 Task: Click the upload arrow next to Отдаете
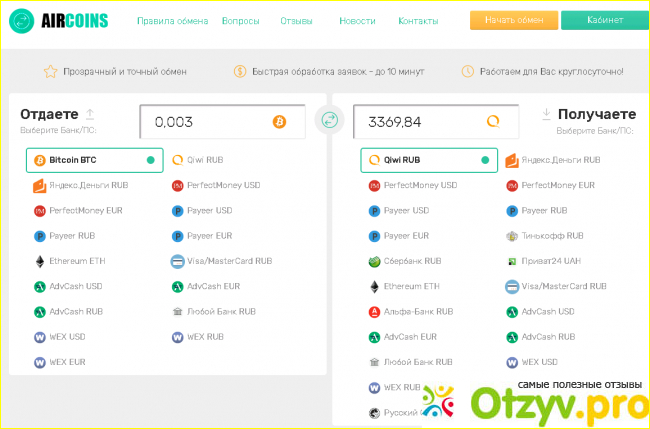(90, 114)
